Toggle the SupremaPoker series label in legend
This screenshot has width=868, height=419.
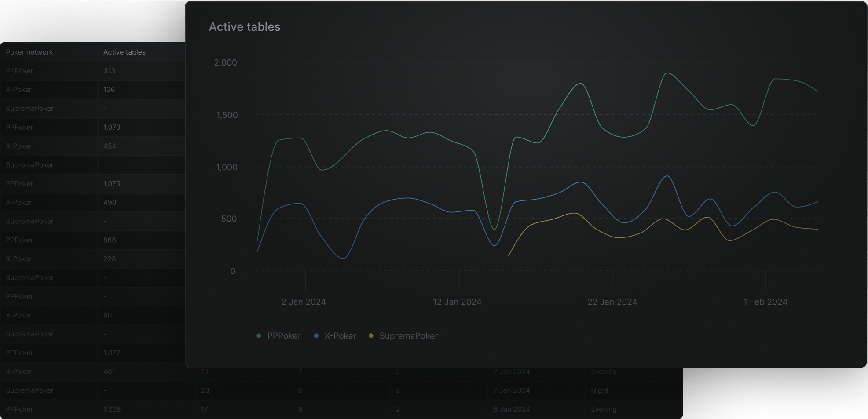tap(408, 336)
